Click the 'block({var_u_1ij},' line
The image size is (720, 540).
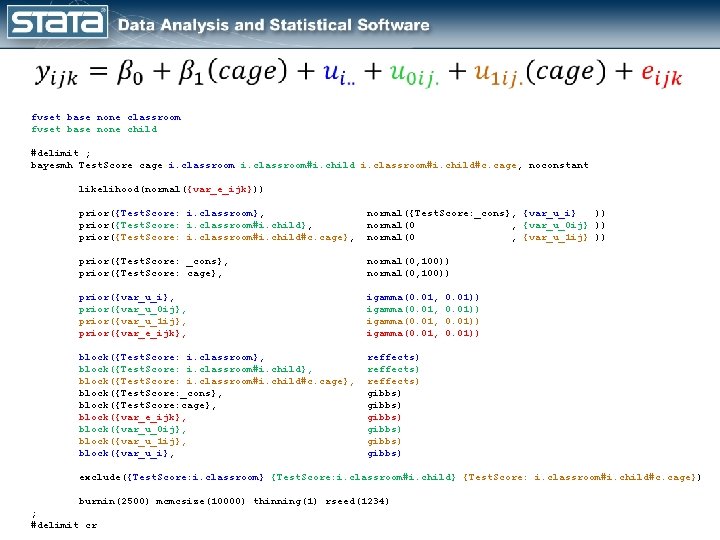(x=132, y=441)
